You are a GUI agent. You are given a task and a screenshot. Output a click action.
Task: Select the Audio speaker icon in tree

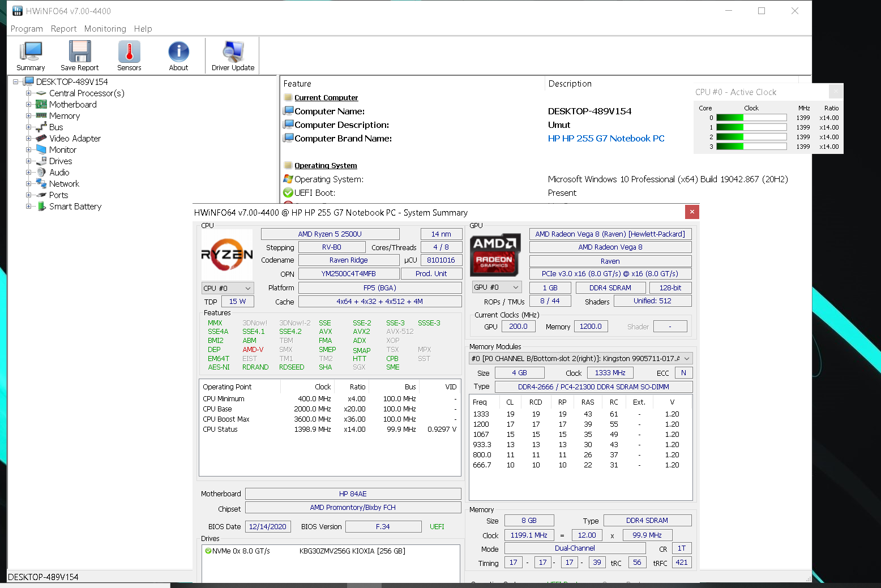(x=41, y=173)
